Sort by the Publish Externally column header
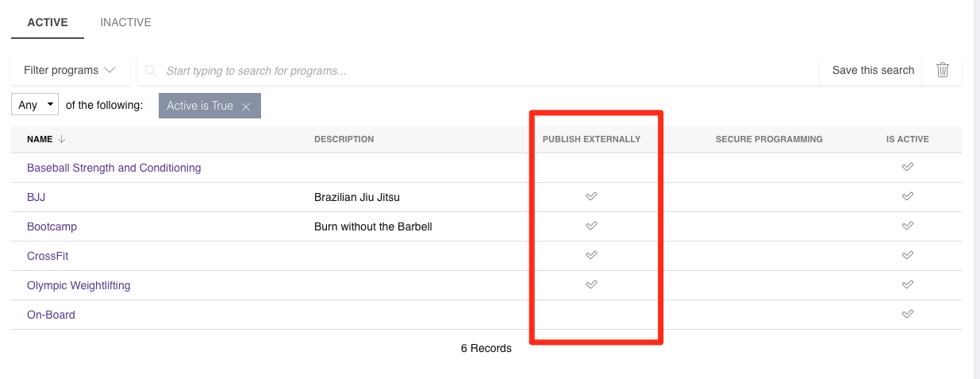Image resolution: width=980 pixels, height=379 pixels. point(591,139)
